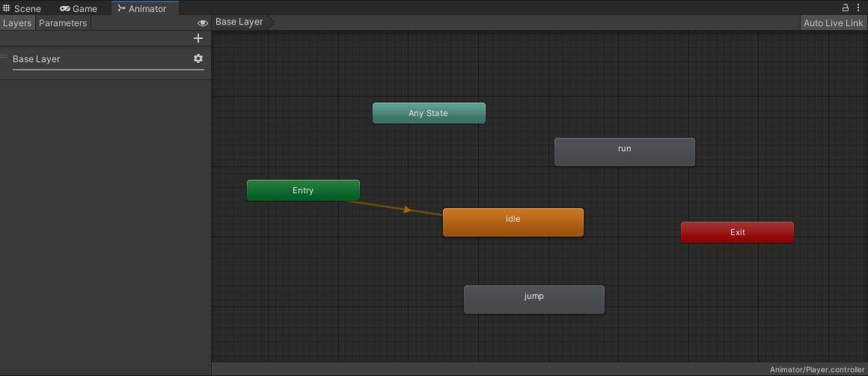868x376 pixels.
Task: Select the Animator tab
Action: coord(142,8)
